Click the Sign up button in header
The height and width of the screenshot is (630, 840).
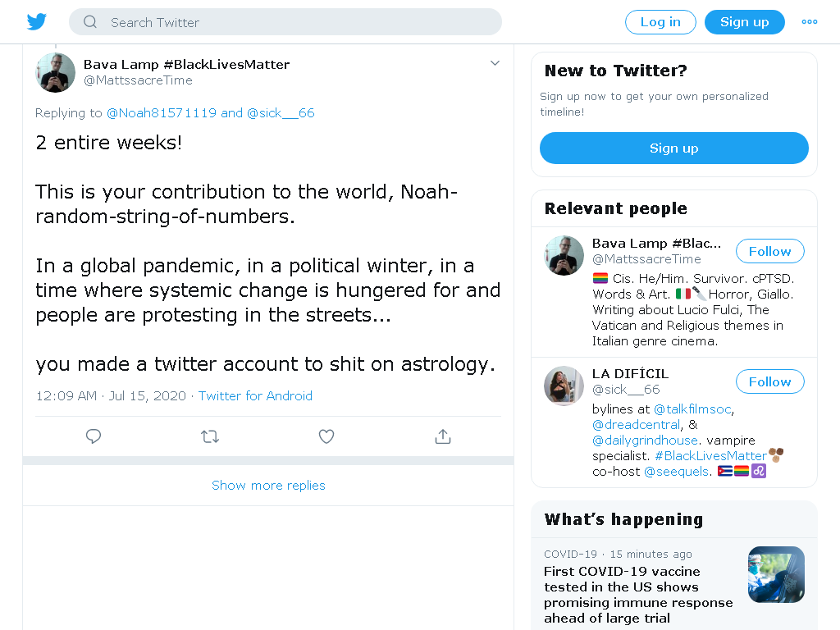(745, 22)
